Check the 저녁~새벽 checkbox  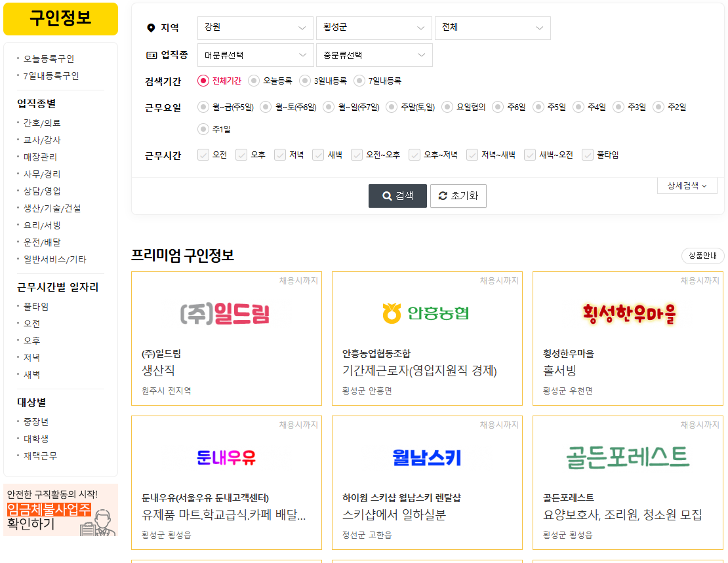472,155
